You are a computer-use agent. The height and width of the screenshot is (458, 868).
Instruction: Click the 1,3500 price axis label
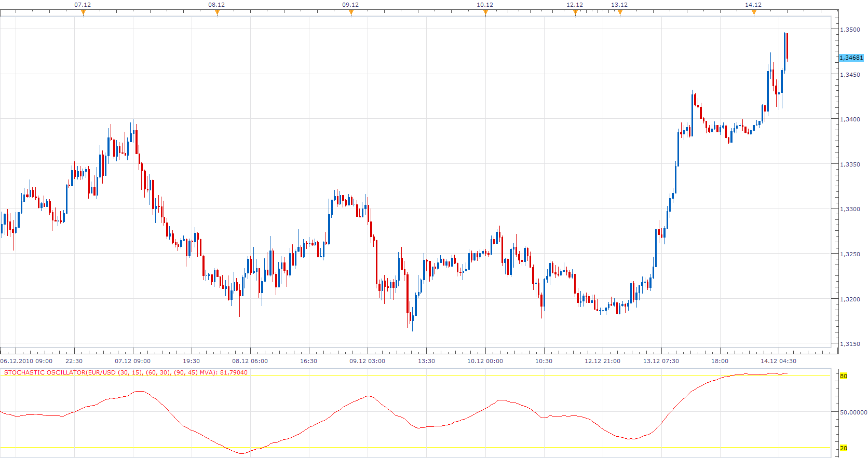tap(850, 30)
